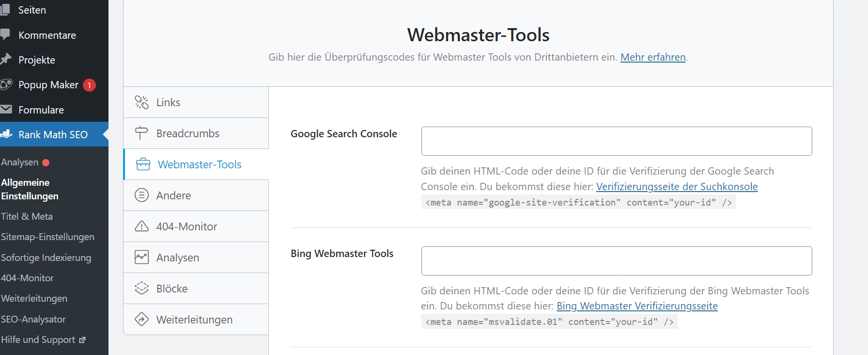
Task: Click the Bing Webmaster Tools label
Action: [x=342, y=254]
